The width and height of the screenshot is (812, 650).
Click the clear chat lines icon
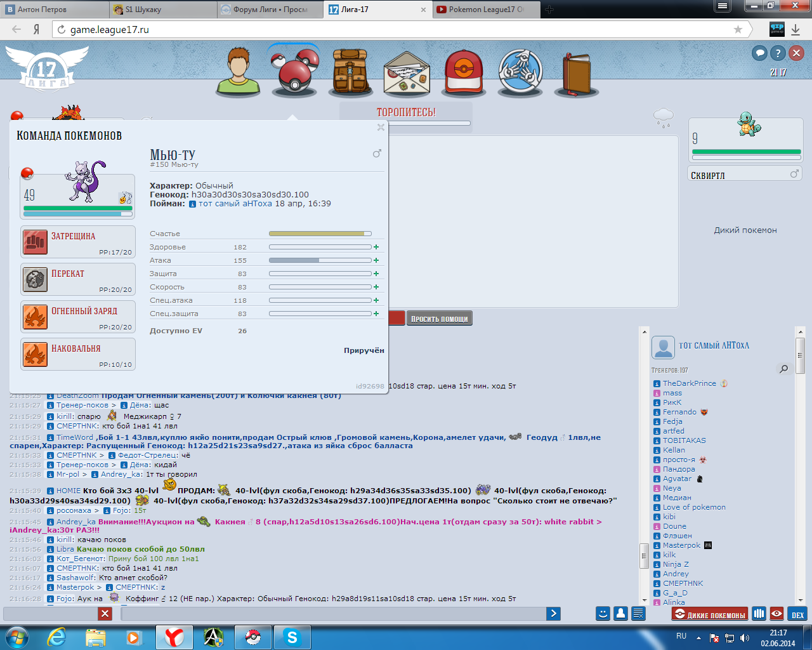pyautogui.click(x=638, y=613)
